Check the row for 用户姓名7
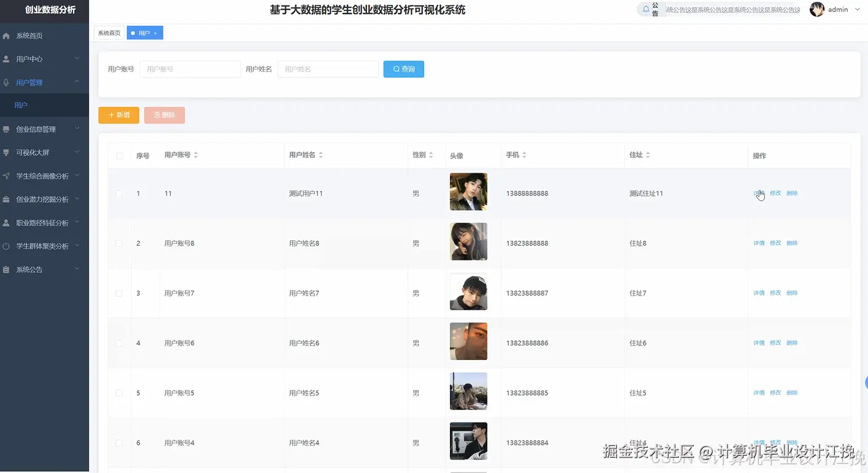This screenshot has width=868, height=473. (119, 294)
